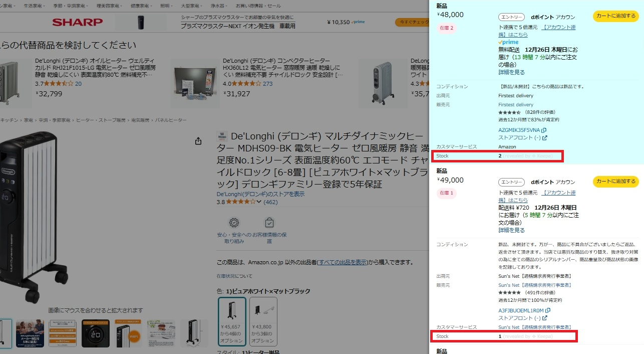Image resolution: width=644 pixels, height=354 pixels.
Task: Open 詳細を見る link in ¥48,000 offer
Action: (x=511, y=72)
